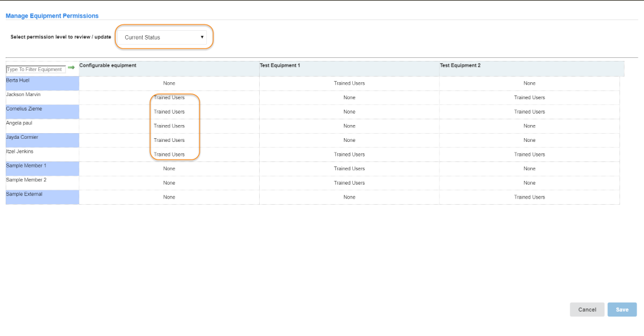The image size is (644, 336).
Task: Select Jayda Cormier in the name column
Action: click(21, 137)
